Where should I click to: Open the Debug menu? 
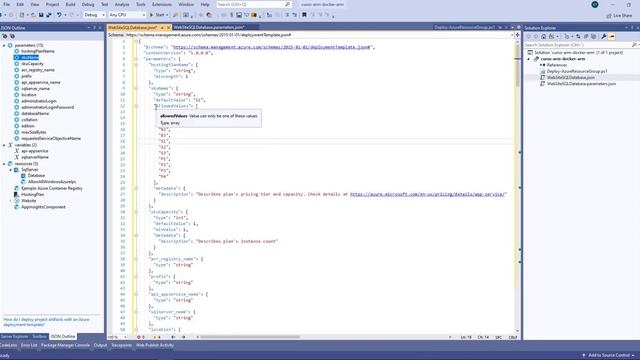[x=88, y=4]
